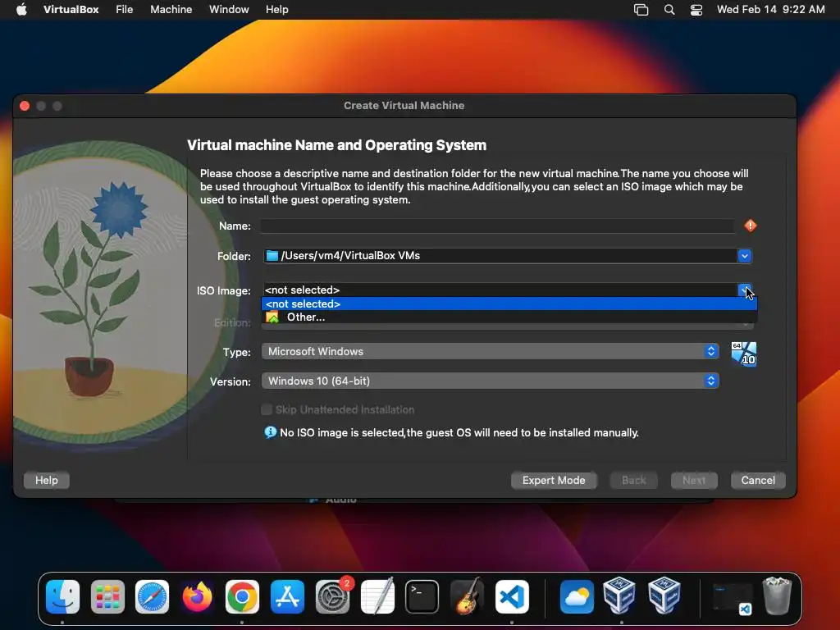Click the Name field error warning icon
The height and width of the screenshot is (630, 840).
click(751, 226)
